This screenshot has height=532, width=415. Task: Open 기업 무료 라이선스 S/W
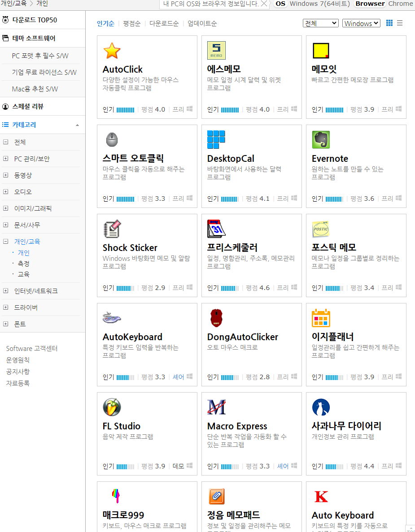[44, 72]
